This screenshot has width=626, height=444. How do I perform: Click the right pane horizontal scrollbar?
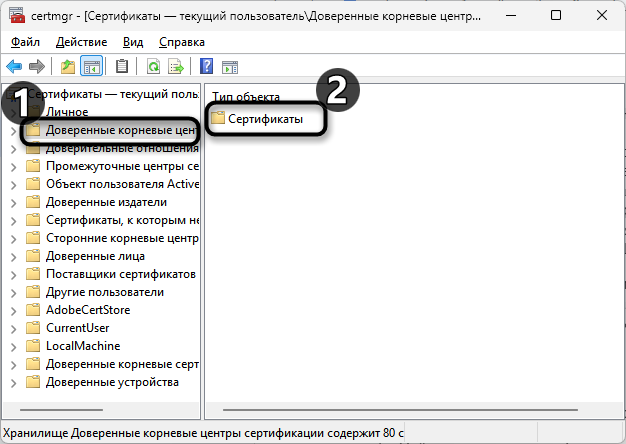pyautogui.click(x=400, y=410)
